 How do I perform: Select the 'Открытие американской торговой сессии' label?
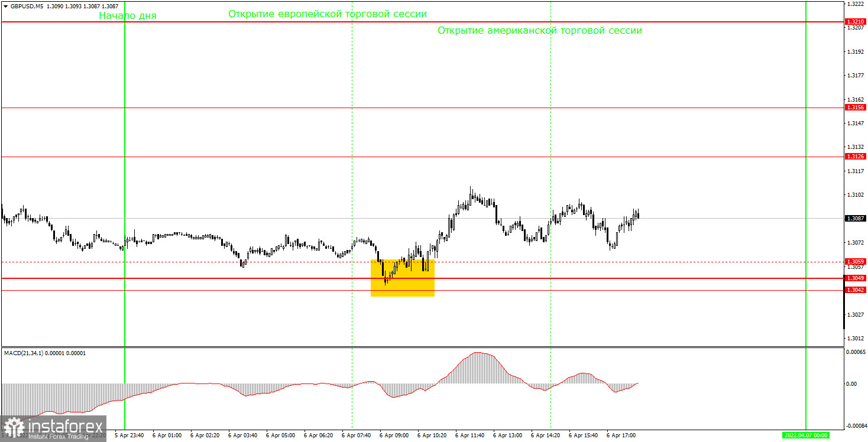pyautogui.click(x=540, y=31)
